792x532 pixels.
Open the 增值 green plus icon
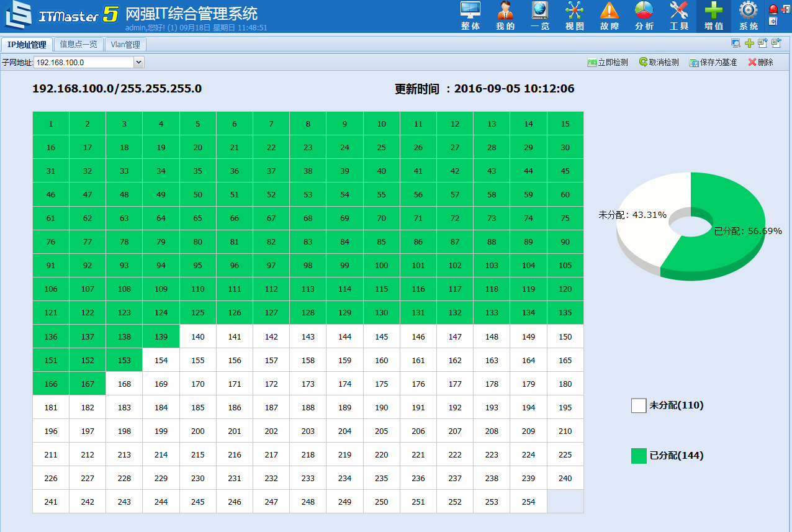[714, 11]
